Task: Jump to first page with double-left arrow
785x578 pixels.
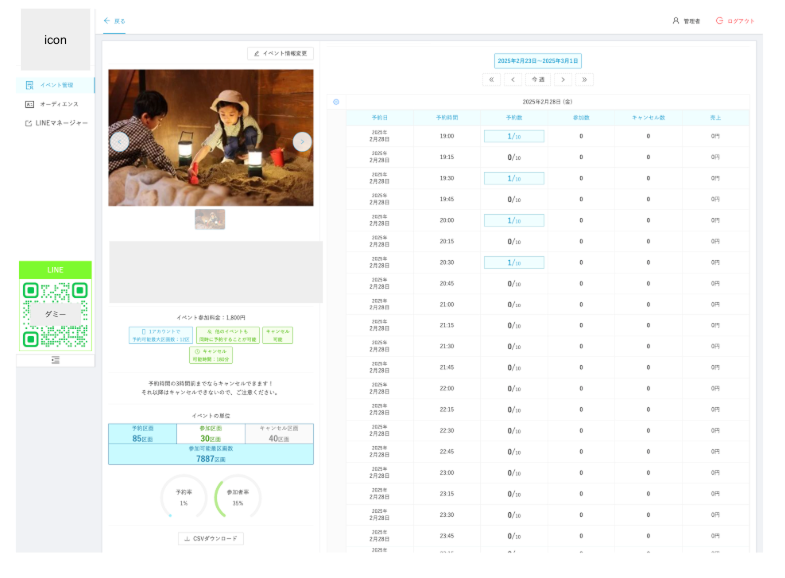Action: tap(491, 79)
